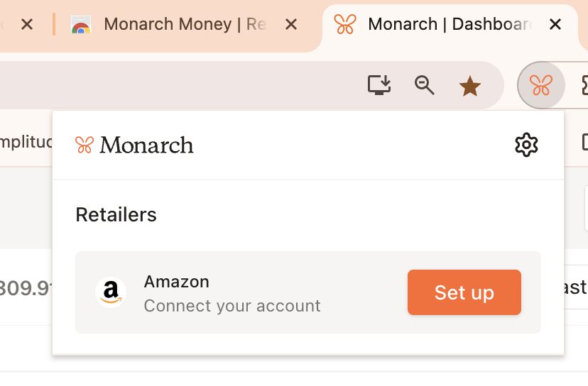Viewport: 588px width, 386px height.
Task: Click the butterfly favicon on Dashboard tab
Action: click(x=345, y=24)
